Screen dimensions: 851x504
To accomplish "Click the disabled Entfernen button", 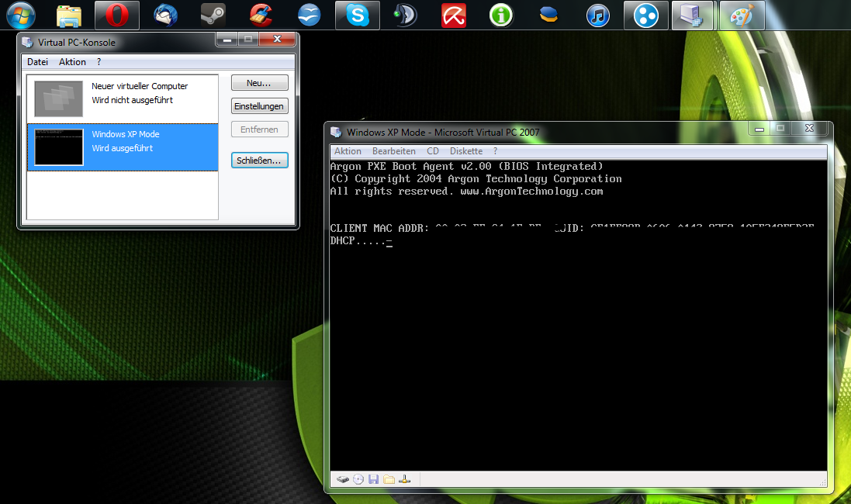I will click(x=259, y=129).
